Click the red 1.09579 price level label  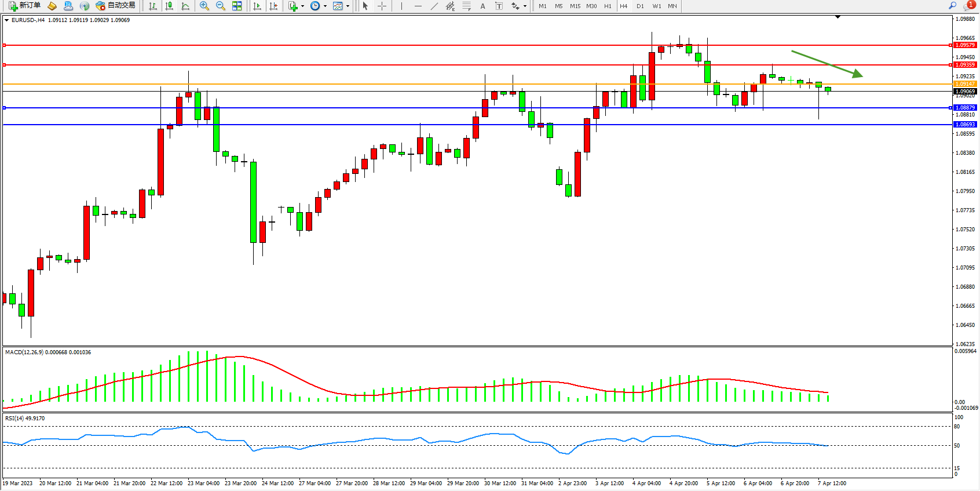965,45
